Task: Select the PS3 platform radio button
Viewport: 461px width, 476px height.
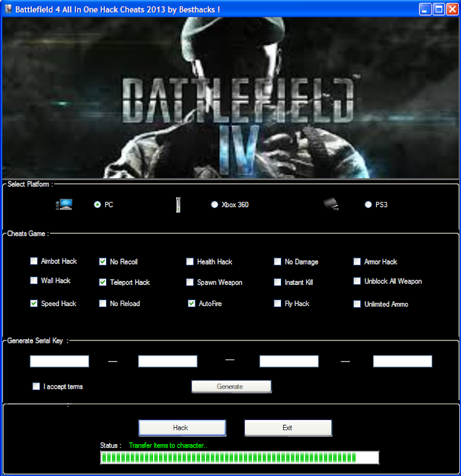Action: [368, 205]
